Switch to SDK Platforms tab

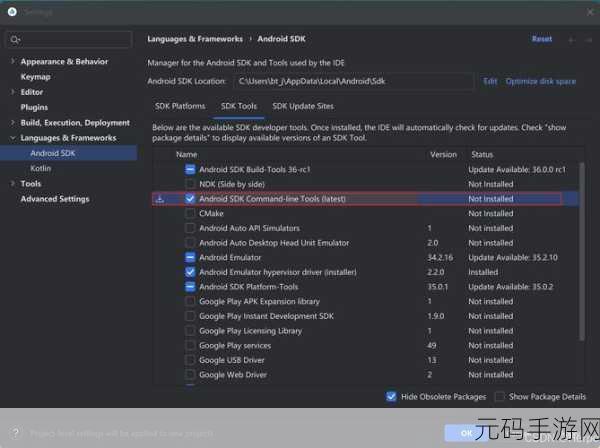pyautogui.click(x=180, y=106)
